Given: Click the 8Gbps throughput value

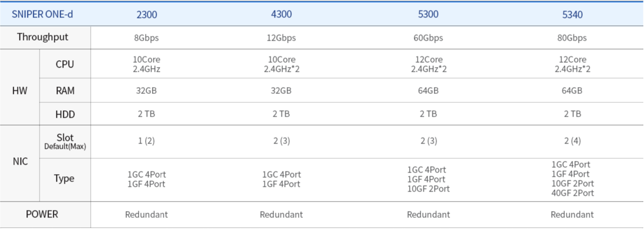Looking at the screenshot, I should click(x=147, y=38).
